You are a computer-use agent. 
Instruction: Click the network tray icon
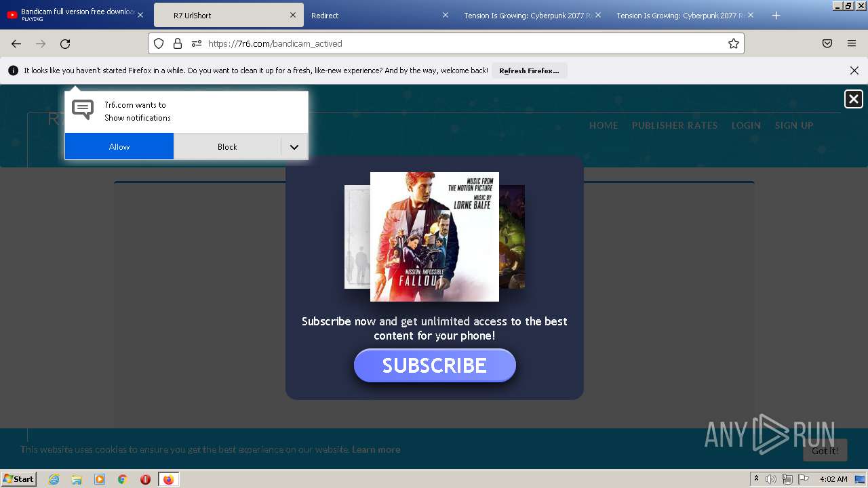coord(787,479)
